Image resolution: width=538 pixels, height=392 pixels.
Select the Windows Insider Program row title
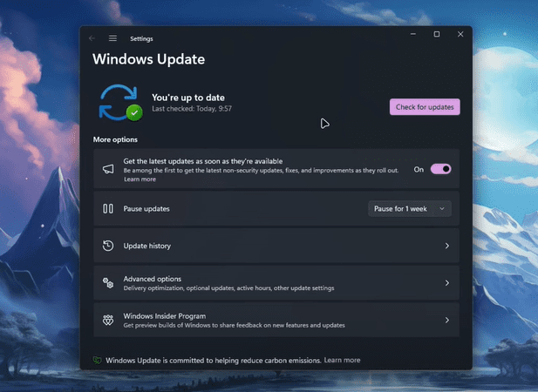pyautogui.click(x=165, y=316)
